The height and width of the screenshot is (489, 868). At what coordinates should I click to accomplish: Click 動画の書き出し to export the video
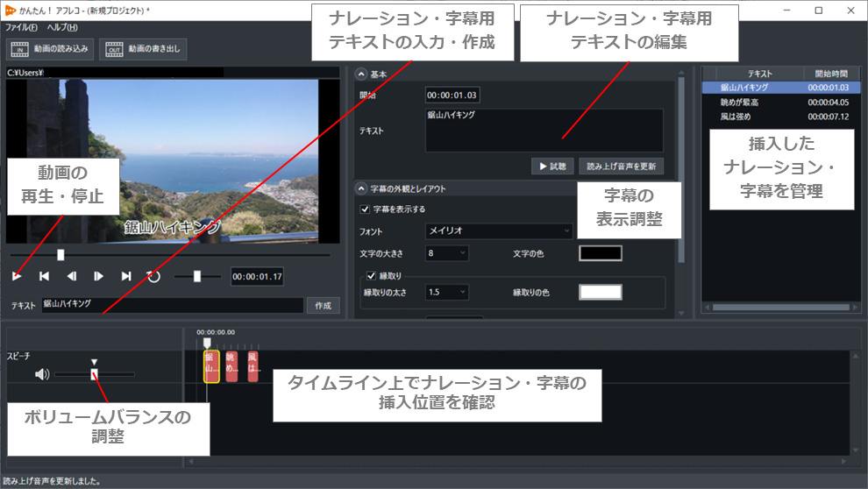coord(143,49)
